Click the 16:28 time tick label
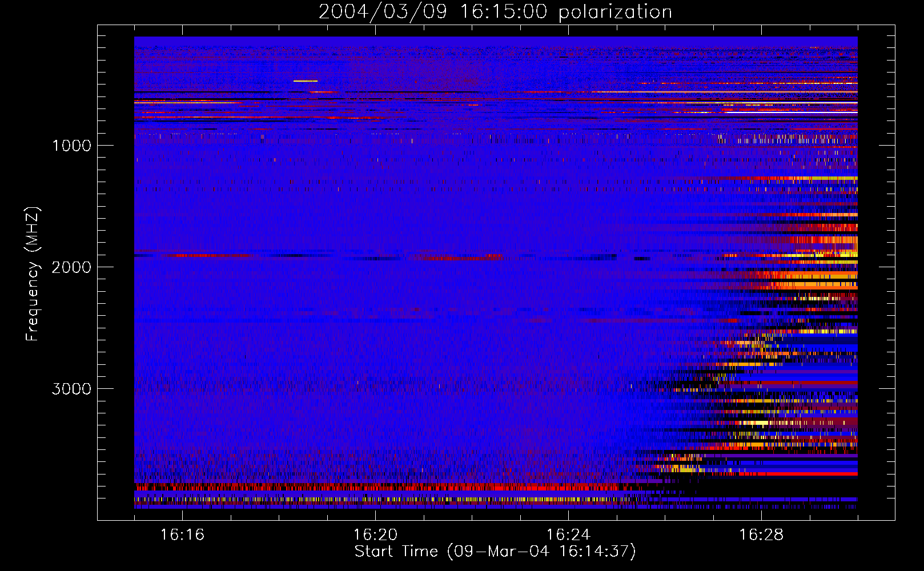The height and width of the screenshot is (571, 924). click(x=761, y=535)
